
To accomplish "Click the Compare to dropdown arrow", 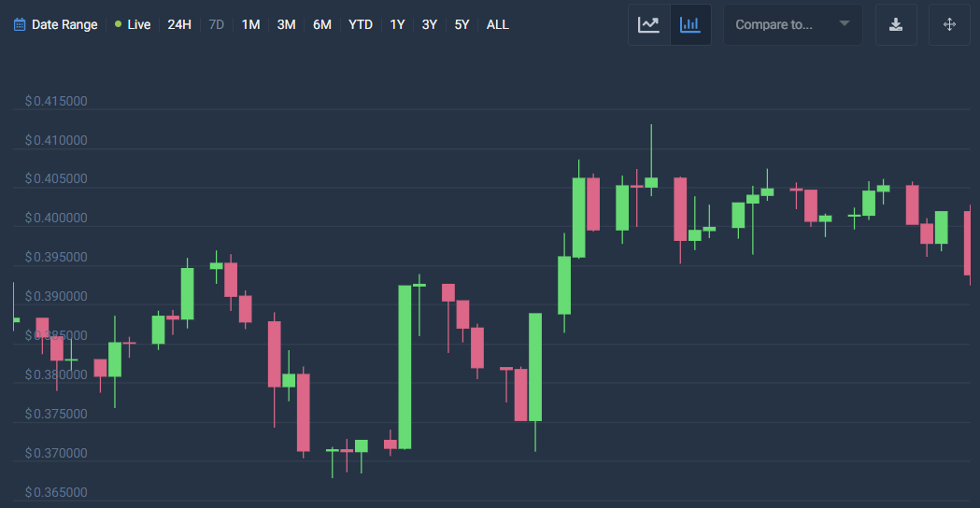I will [x=845, y=24].
